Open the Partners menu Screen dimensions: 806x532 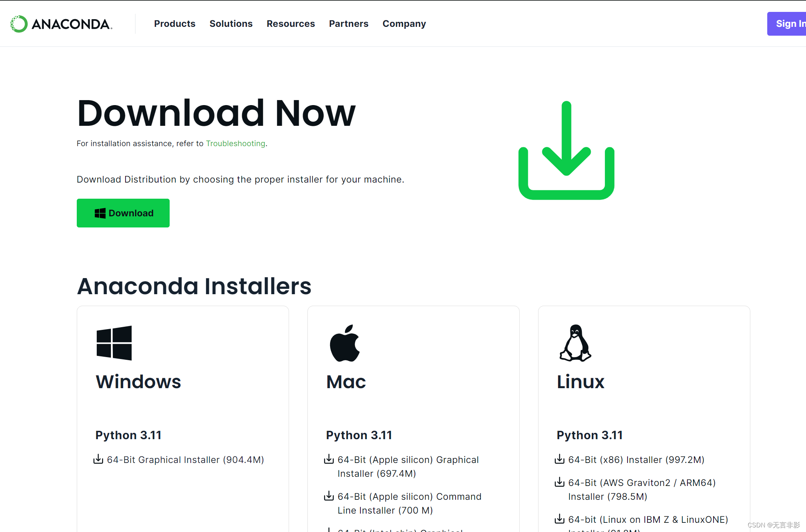[x=348, y=24]
